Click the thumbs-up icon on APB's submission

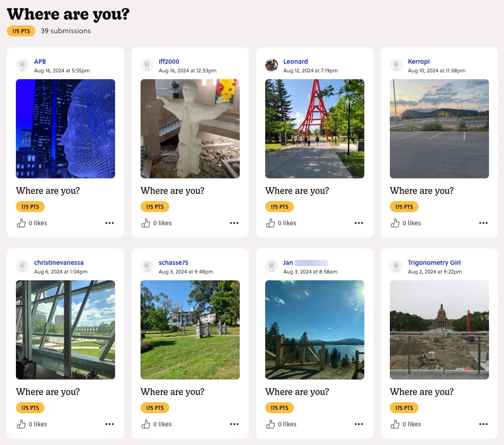21,223
